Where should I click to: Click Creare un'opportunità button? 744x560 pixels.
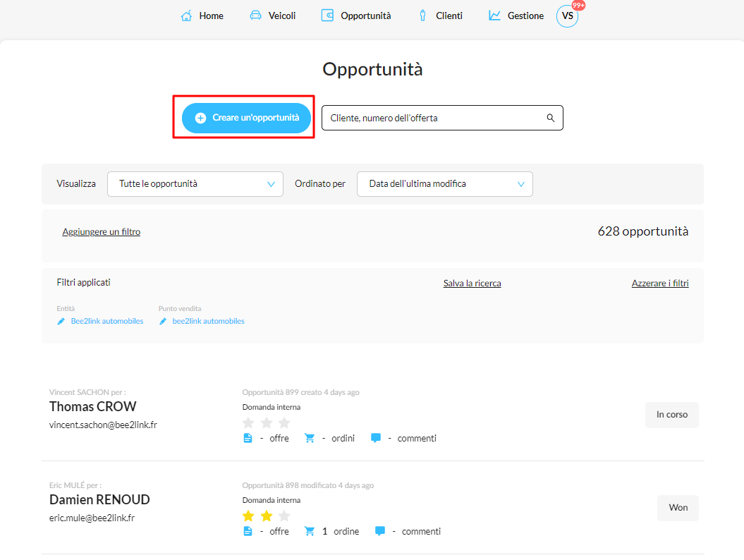coord(246,118)
